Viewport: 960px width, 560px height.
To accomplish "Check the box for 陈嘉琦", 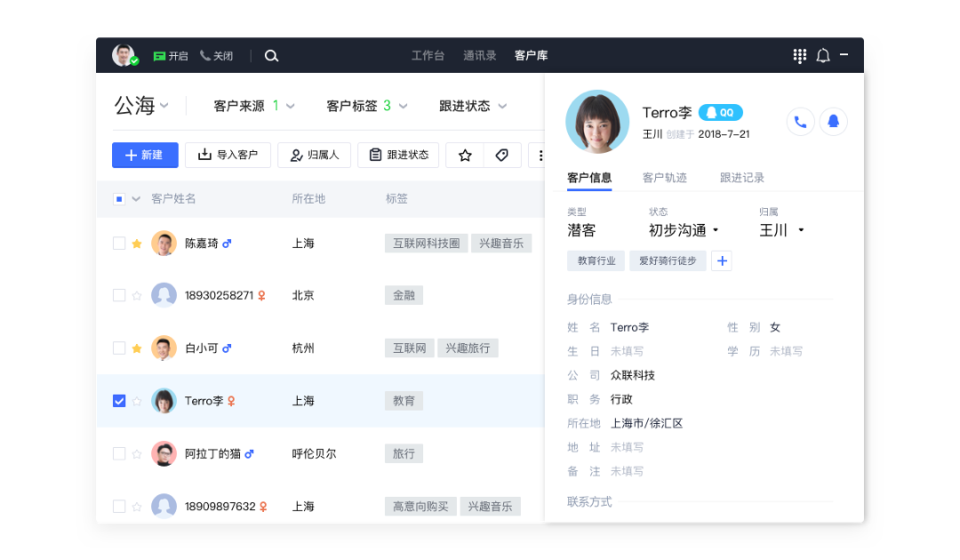I will click(119, 244).
